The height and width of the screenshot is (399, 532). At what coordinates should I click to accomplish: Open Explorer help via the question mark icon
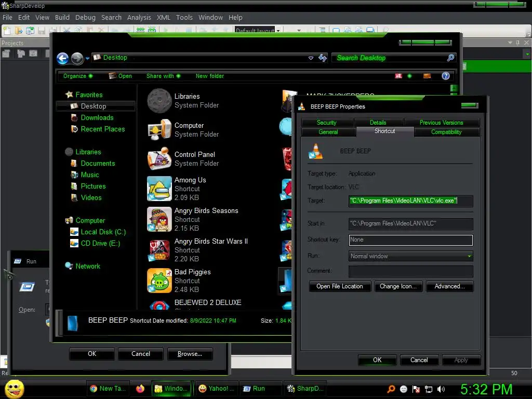point(445,76)
